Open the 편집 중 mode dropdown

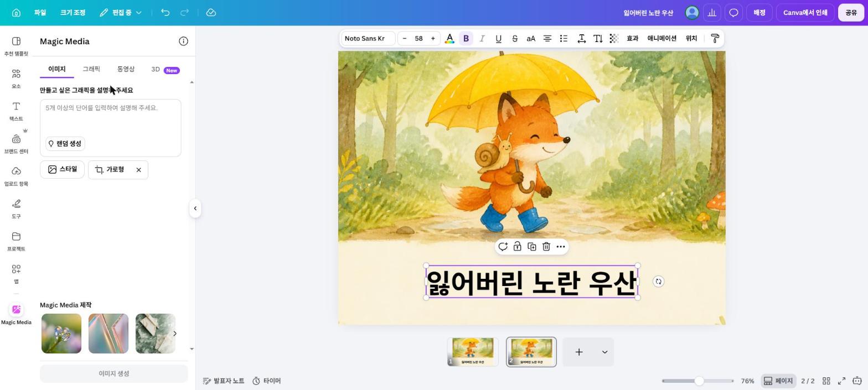(121, 13)
